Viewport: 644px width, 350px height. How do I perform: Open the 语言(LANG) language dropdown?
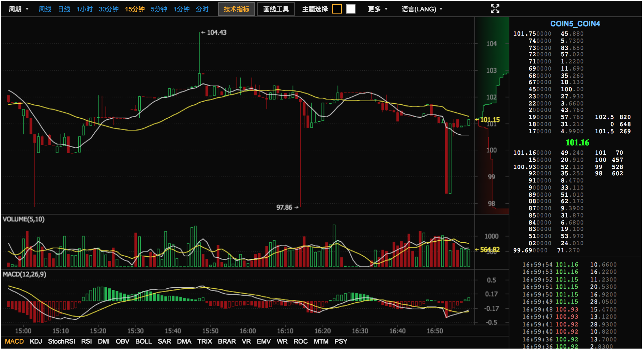pyautogui.click(x=422, y=9)
